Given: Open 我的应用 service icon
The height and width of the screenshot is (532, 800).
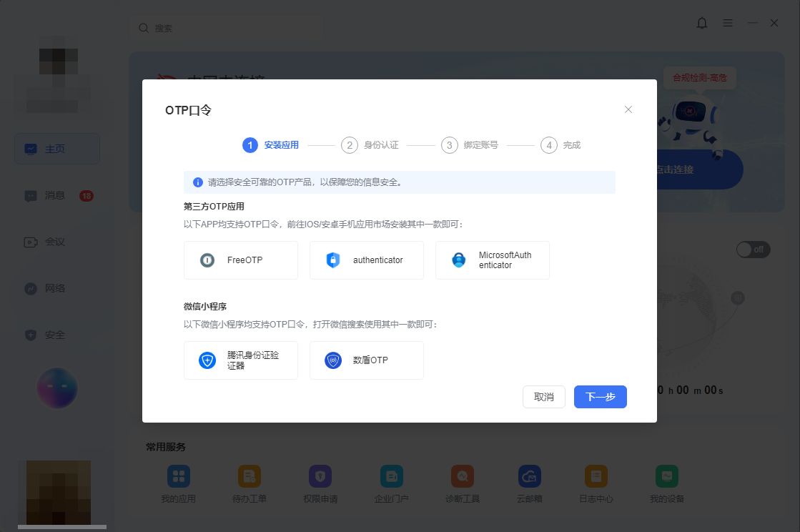Looking at the screenshot, I should 179,484.
